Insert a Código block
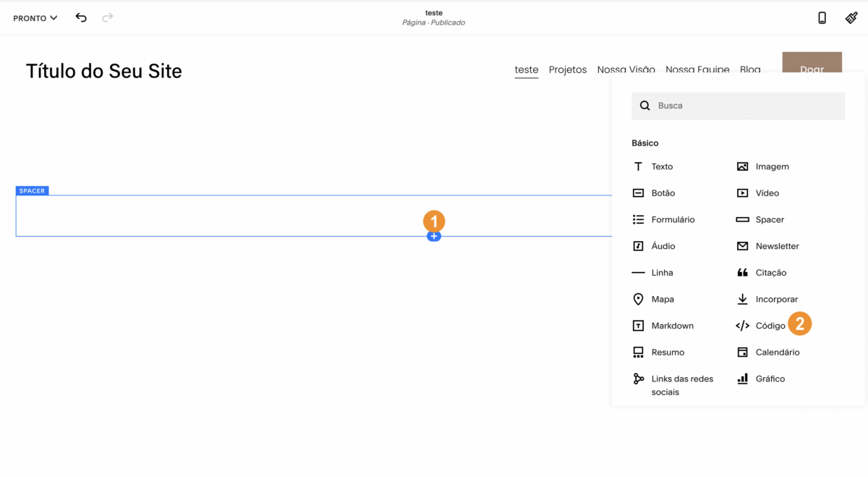868x477 pixels. 770,326
